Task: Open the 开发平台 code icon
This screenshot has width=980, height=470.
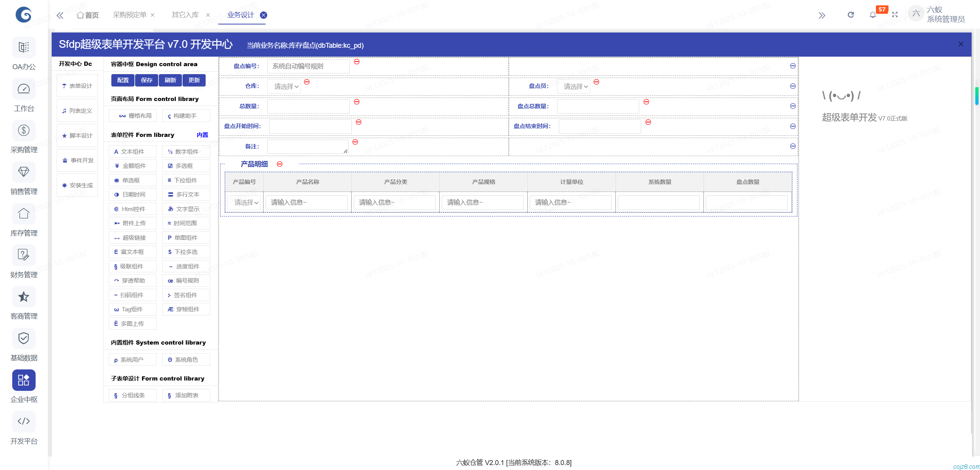Action: pos(24,421)
